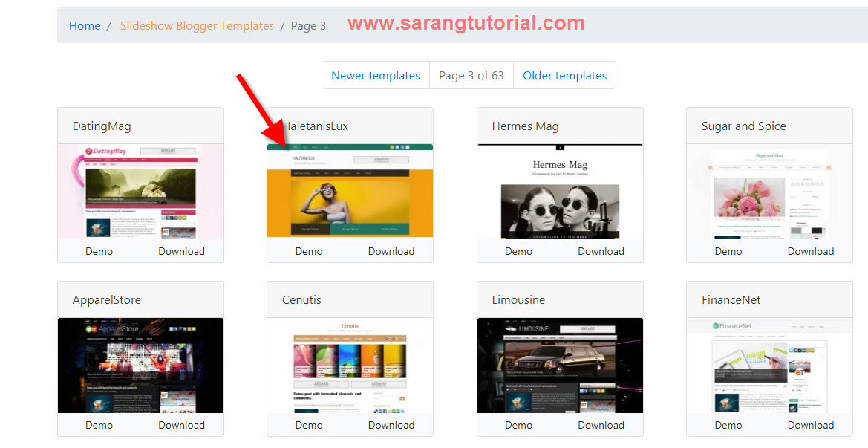Launch the Cenutis Demo
Screen dimensions: 868x448
coord(309,425)
